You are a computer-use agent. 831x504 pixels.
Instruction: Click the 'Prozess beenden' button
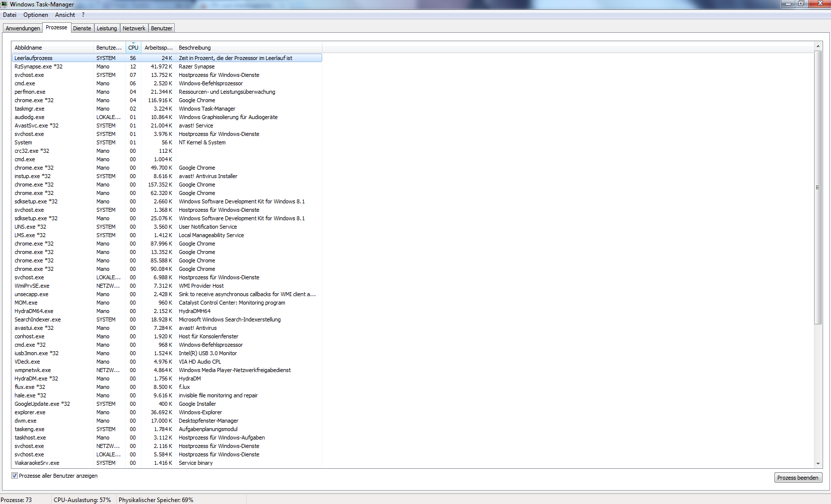pos(798,478)
